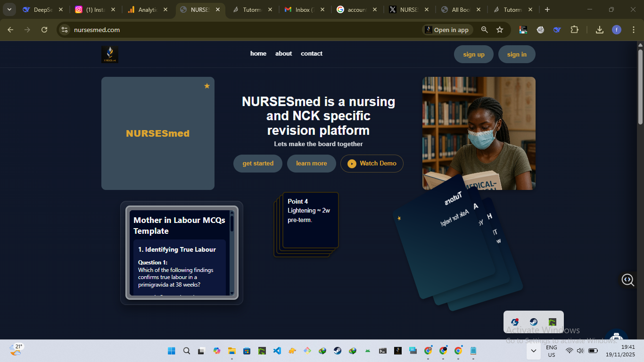Click the zoom magnifier icon in address bar
Screen dimensions: 644x362
tap(485, 30)
